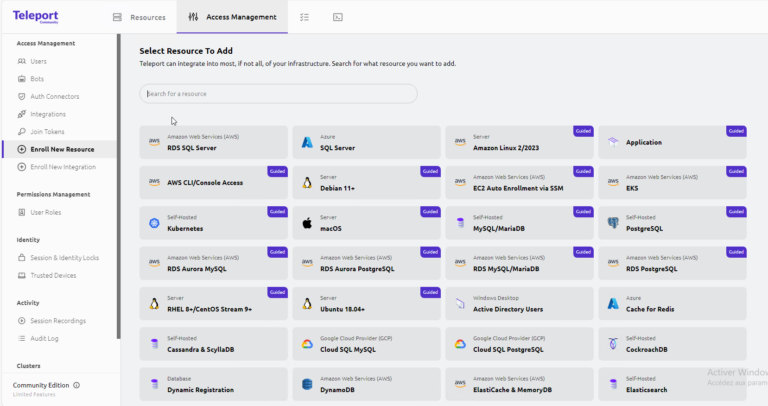Select the Amazon Linux 2/2023 resource

pos(519,142)
